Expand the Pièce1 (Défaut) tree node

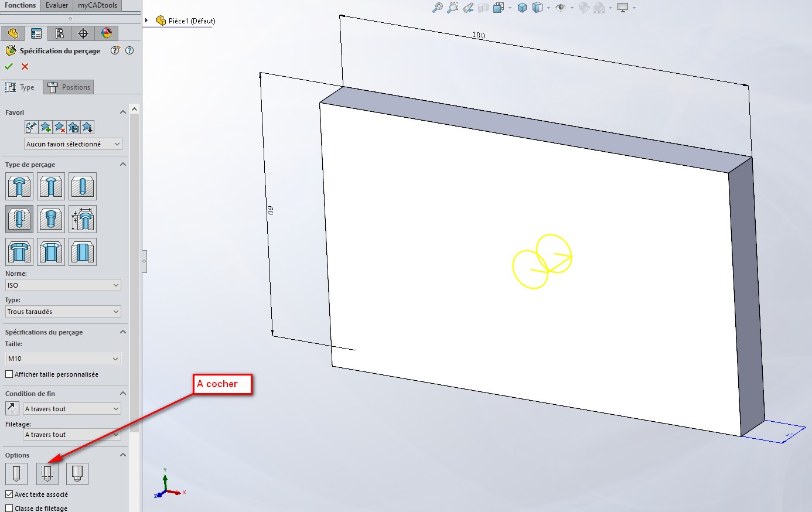tap(146, 21)
